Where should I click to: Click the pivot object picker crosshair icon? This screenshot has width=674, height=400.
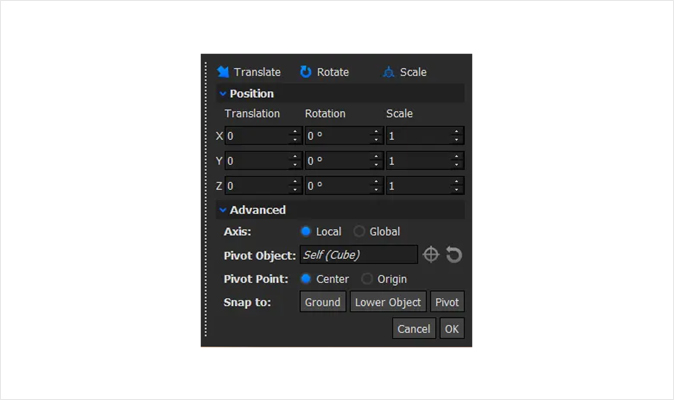[431, 255]
